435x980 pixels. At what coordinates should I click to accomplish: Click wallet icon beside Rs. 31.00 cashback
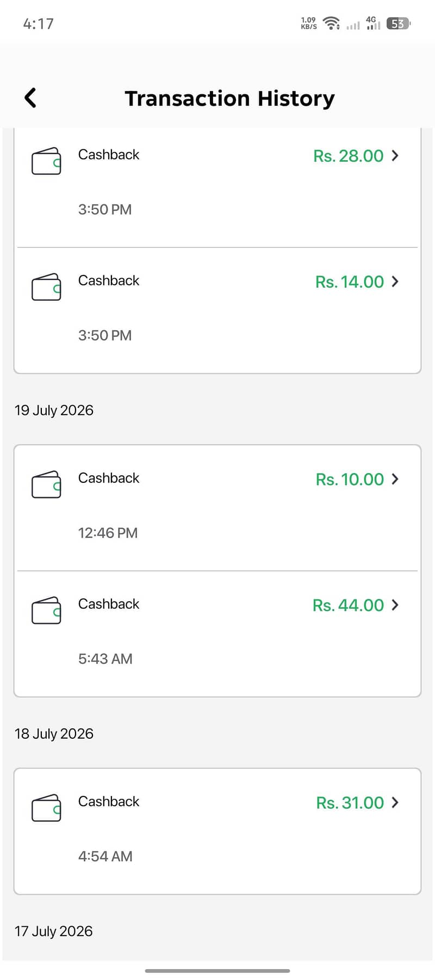46,808
